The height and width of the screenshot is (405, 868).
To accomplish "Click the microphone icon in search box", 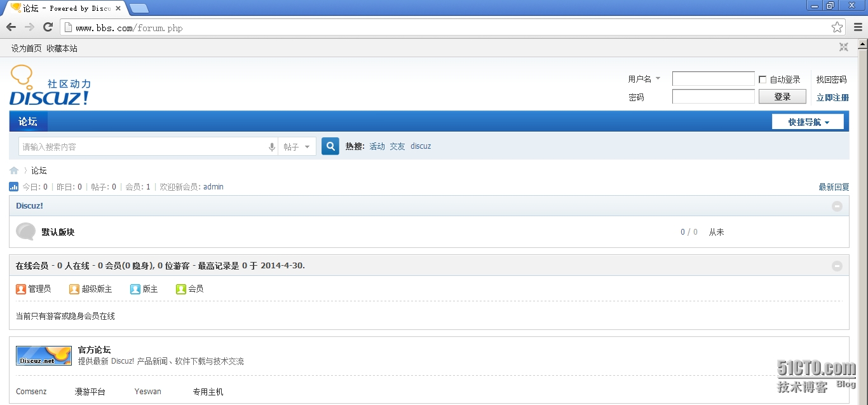I will pyautogui.click(x=272, y=147).
